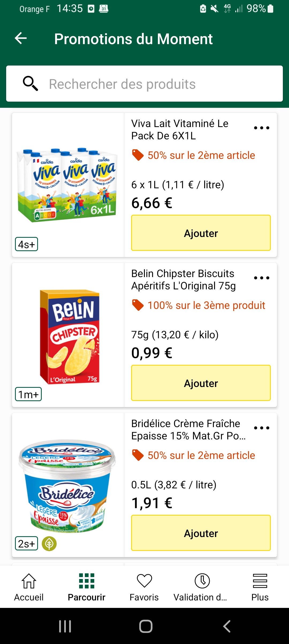Viewport: 289px width, 644px height.
Task: Tap the back arrow in the header
Action: [x=21, y=38]
